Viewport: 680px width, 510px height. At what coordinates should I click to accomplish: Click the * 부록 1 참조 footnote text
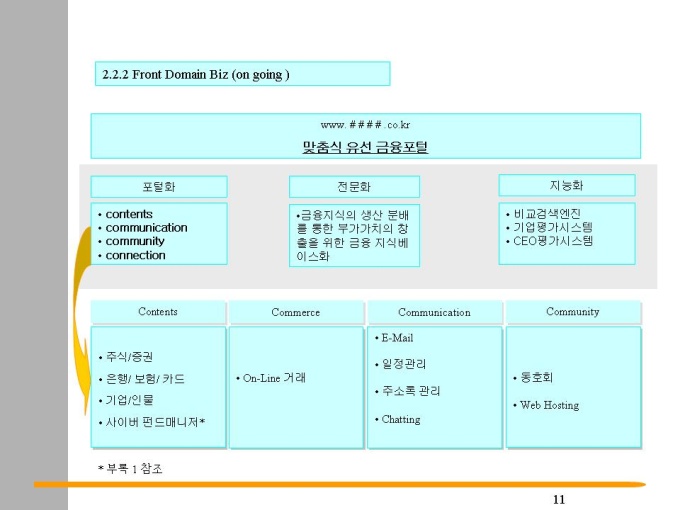click(130, 468)
